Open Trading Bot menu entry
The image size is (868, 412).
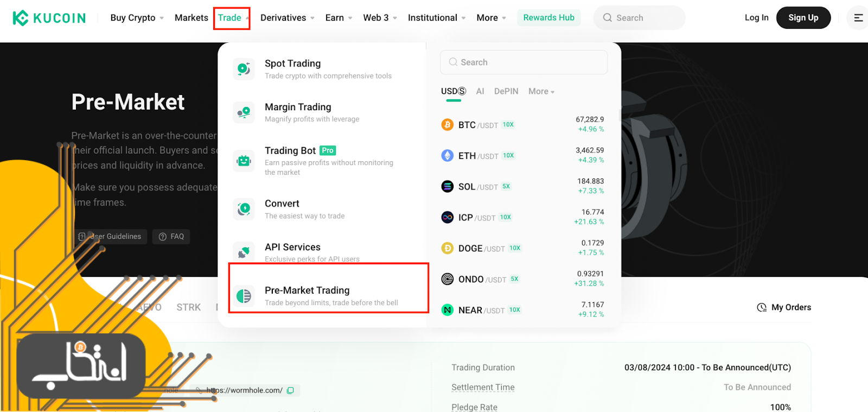click(x=323, y=161)
